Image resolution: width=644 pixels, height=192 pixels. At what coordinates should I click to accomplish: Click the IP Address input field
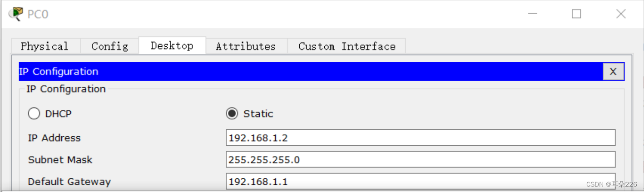point(421,138)
